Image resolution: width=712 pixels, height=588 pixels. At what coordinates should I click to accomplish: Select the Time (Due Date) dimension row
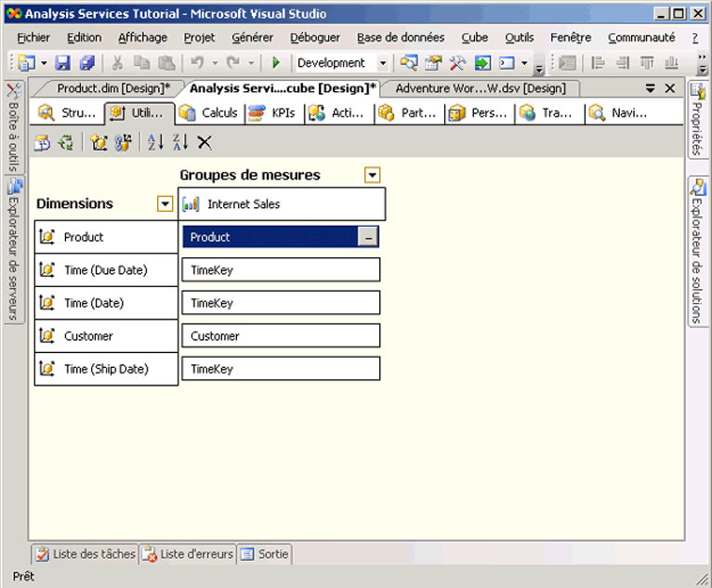[106, 270]
